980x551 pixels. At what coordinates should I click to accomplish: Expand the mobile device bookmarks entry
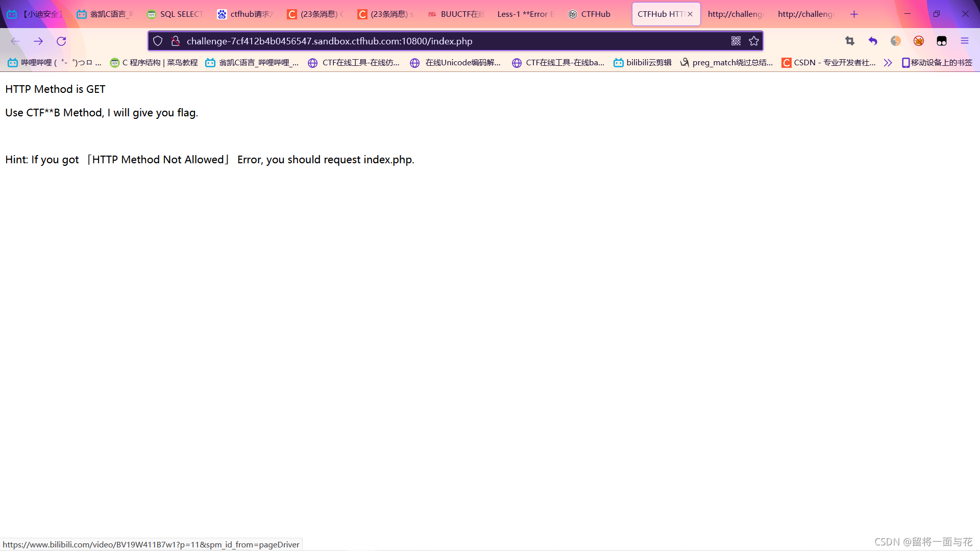[x=937, y=63]
